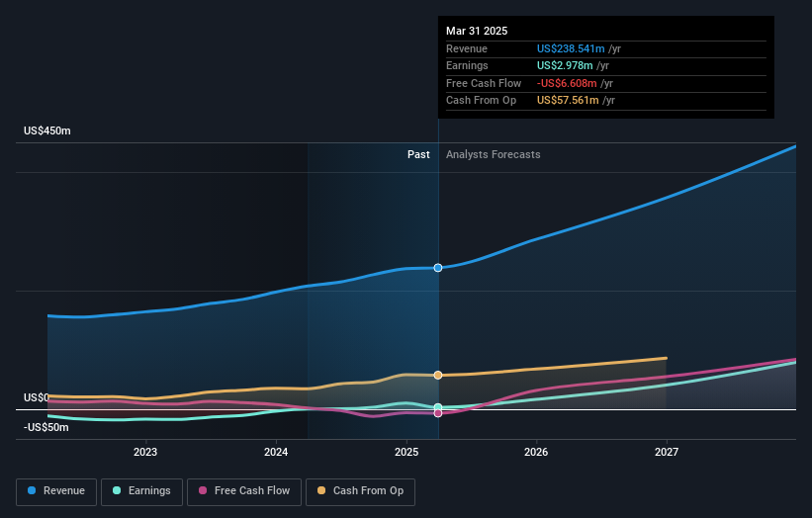This screenshot has height=518, width=812.
Task: Click the Mar 31 2025 tooltip date
Action: [477, 31]
